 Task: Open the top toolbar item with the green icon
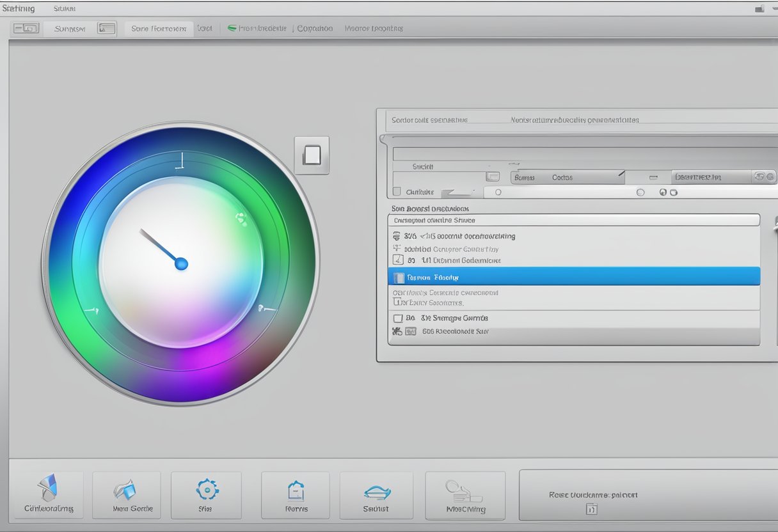coord(257,29)
